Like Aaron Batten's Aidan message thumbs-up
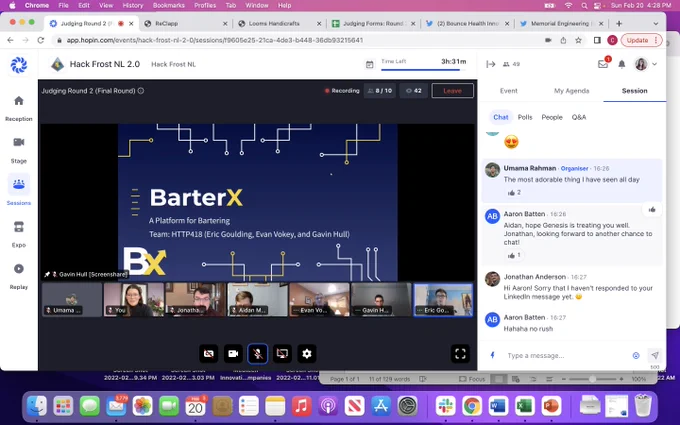The width and height of the screenshot is (680, 425). tap(514, 255)
